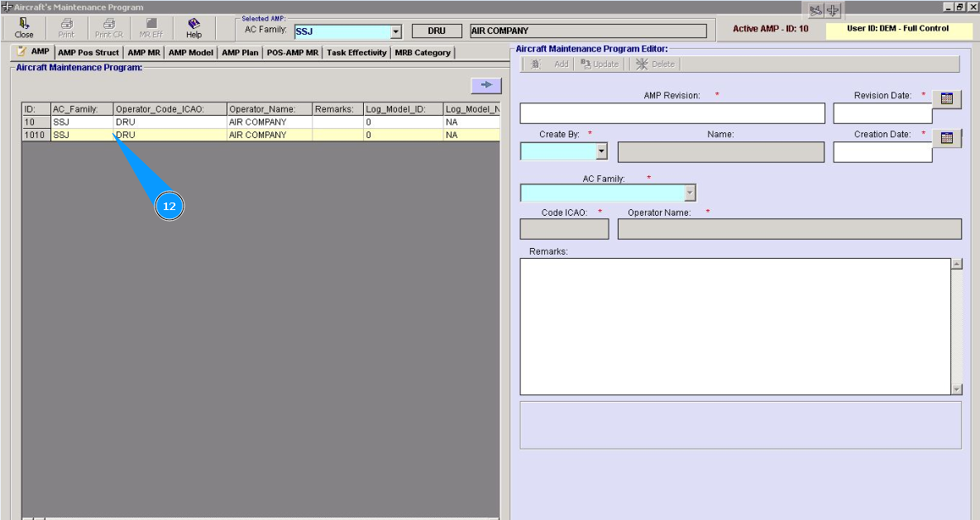Open Help from the toolbar
The image size is (980, 520).
tap(194, 28)
